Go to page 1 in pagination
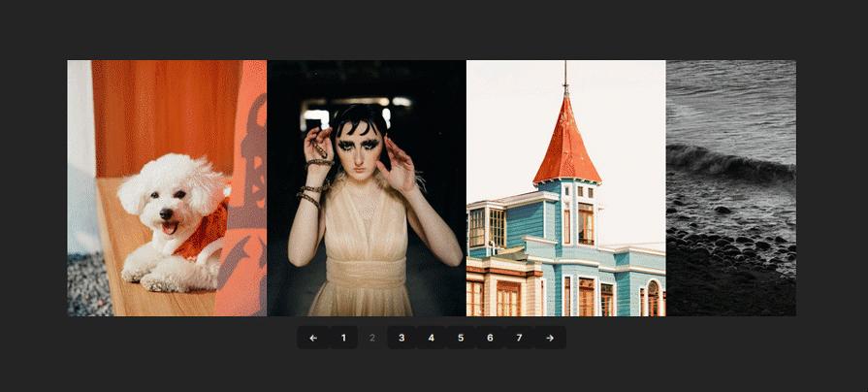The height and width of the screenshot is (392, 868). pyautogui.click(x=342, y=338)
